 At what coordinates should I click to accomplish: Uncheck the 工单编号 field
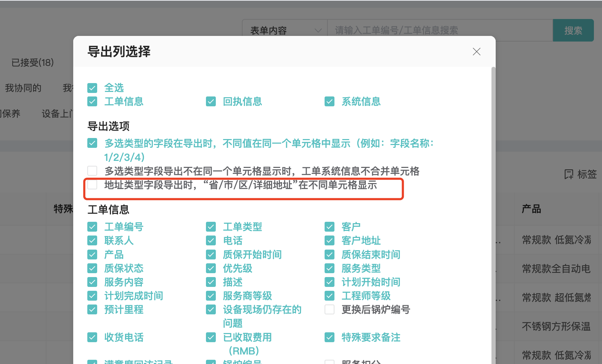[92, 227]
